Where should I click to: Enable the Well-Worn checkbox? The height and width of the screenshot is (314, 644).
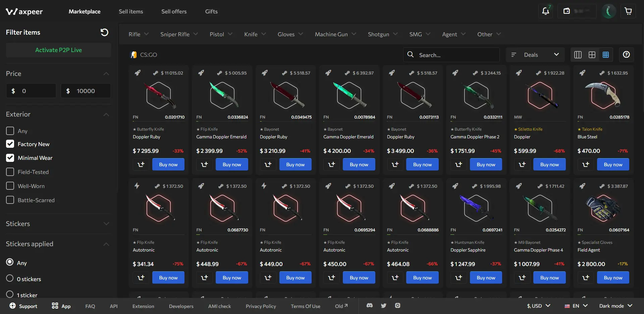[x=10, y=186]
